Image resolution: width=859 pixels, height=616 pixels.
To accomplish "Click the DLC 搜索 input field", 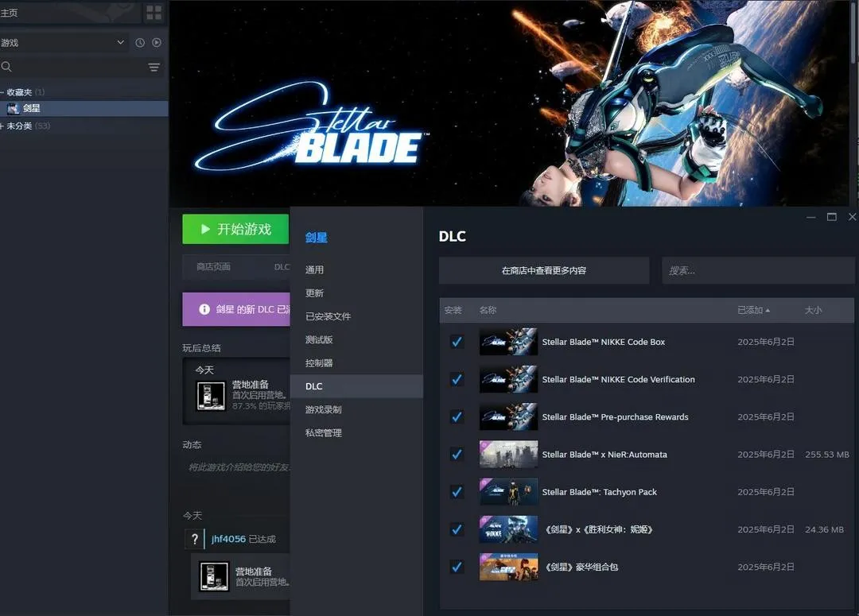I will 757,270.
